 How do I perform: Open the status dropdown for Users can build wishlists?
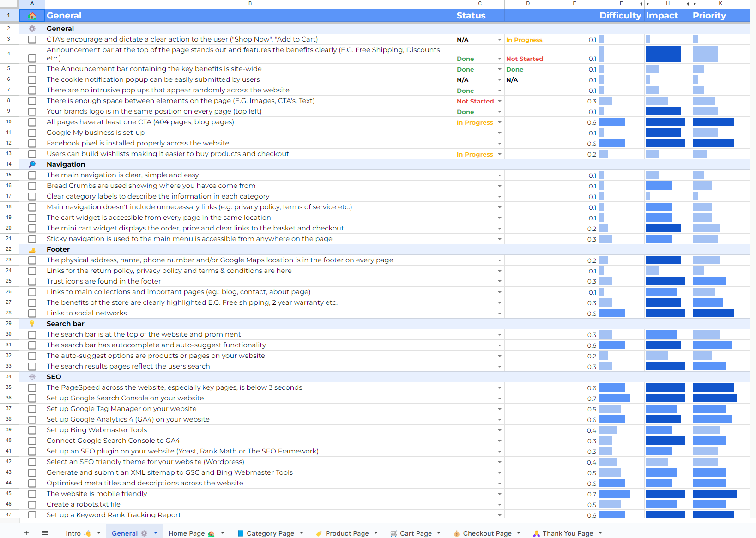(x=500, y=154)
